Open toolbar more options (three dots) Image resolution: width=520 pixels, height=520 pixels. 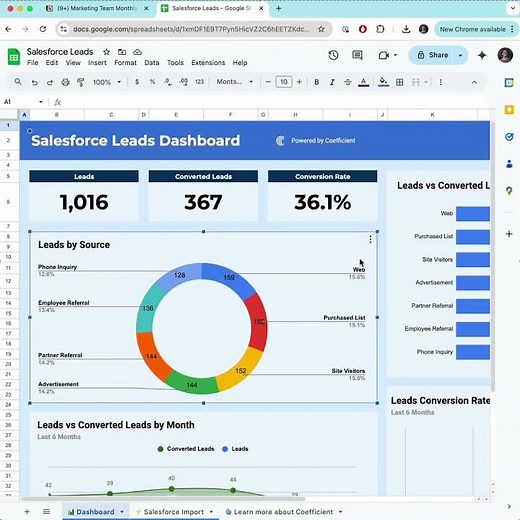441,82
